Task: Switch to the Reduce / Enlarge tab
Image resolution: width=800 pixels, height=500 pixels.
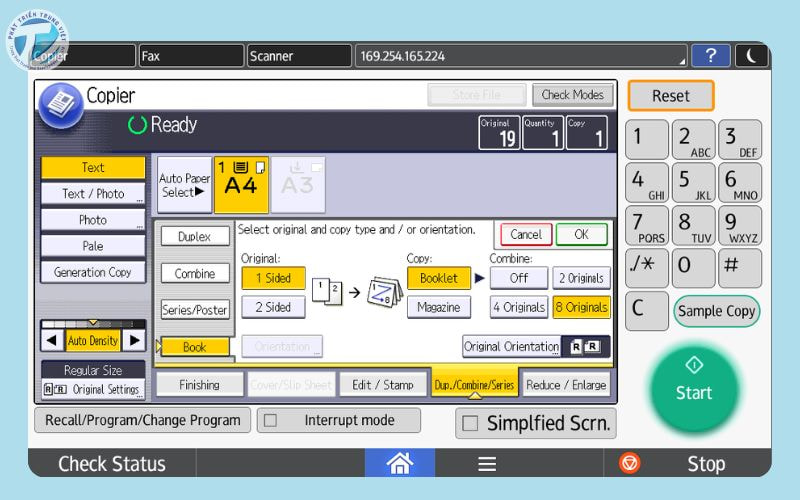Action: pos(566,385)
